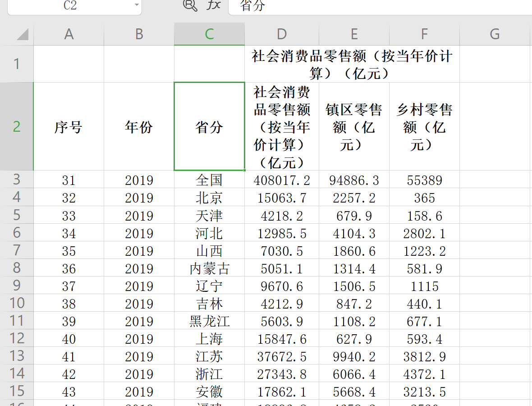Select column E header
The width and height of the screenshot is (532, 406).
354,34
